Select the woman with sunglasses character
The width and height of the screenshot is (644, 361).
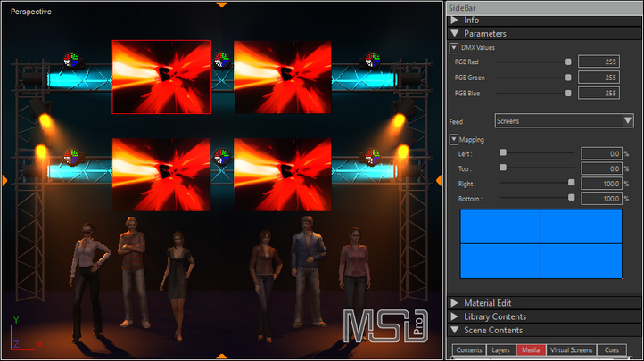[x=87, y=283]
